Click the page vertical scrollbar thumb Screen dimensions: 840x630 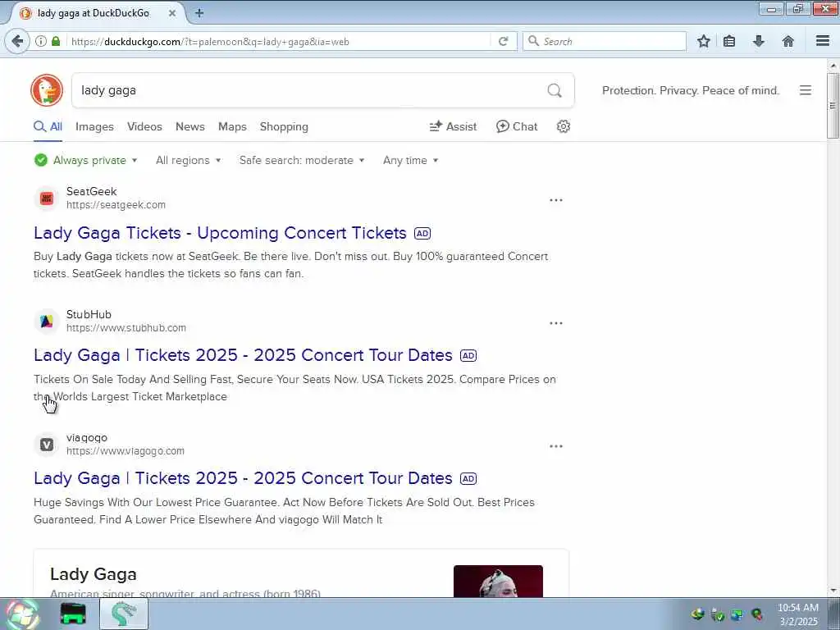(833, 106)
